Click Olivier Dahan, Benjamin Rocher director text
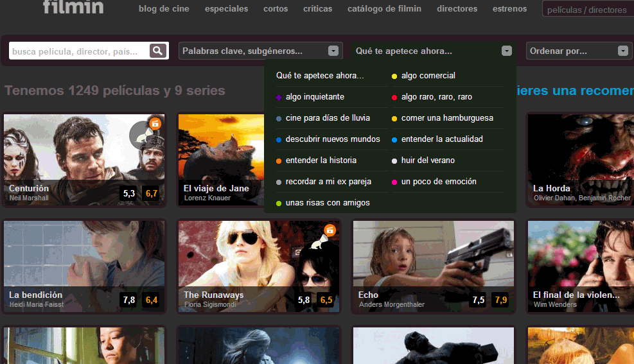 point(582,198)
